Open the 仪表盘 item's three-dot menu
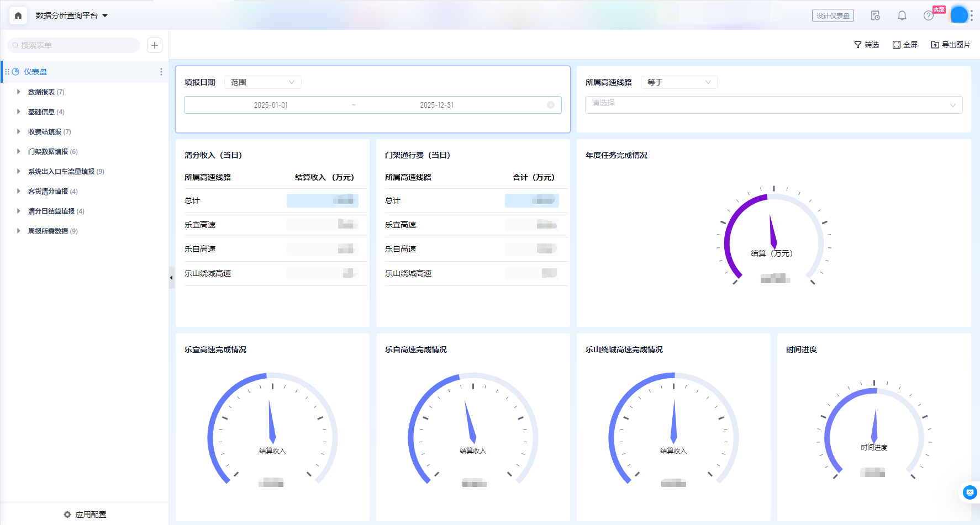The height and width of the screenshot is (525, 980). tap(161, 72)
